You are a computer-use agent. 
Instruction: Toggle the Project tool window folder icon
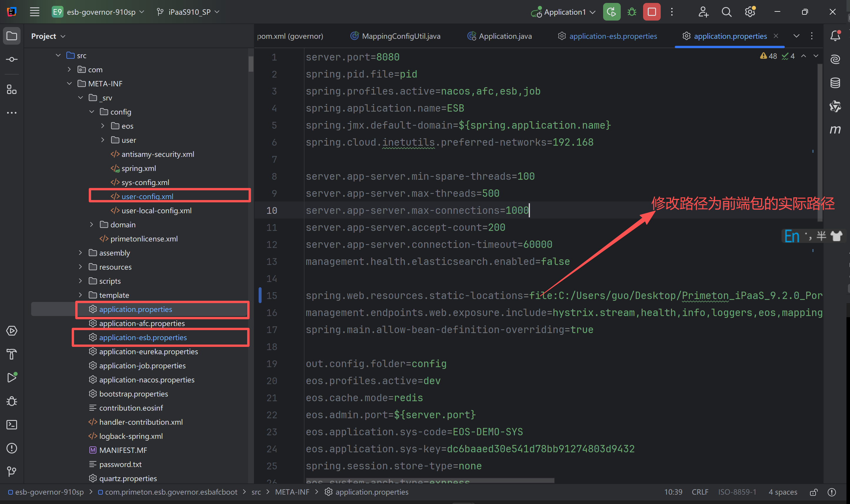tap(12, 36)
